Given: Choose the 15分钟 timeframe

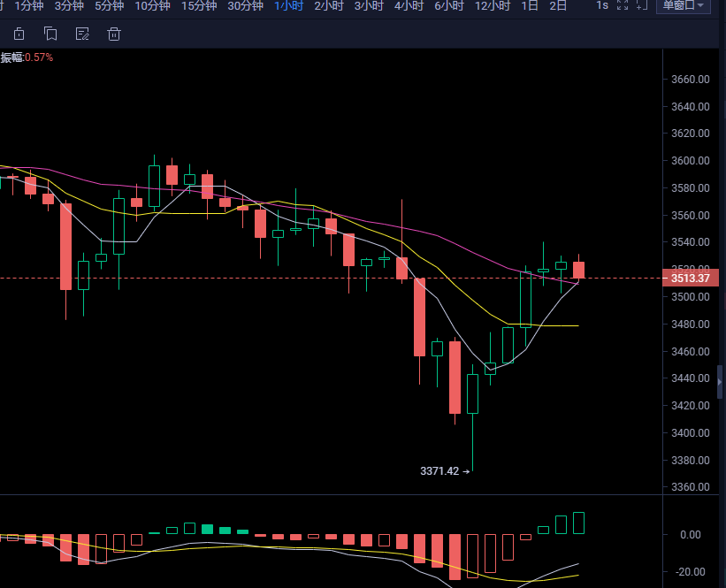Looking at the screenshot, I should (199, 5).
